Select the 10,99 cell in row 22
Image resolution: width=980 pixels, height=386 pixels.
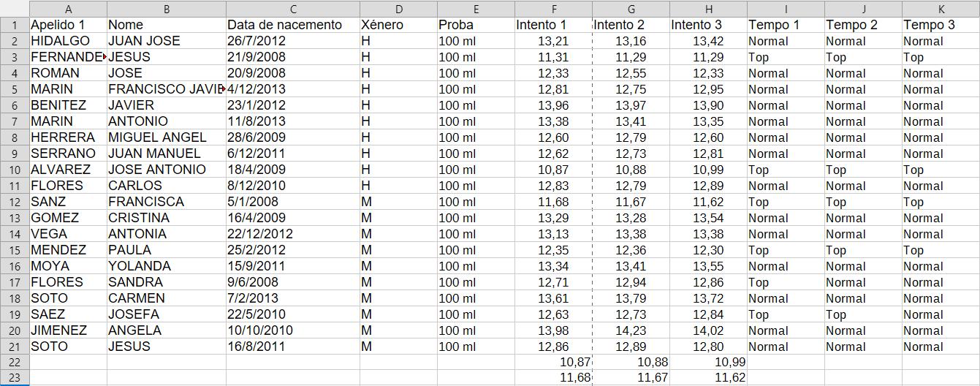tap(708, 363)
